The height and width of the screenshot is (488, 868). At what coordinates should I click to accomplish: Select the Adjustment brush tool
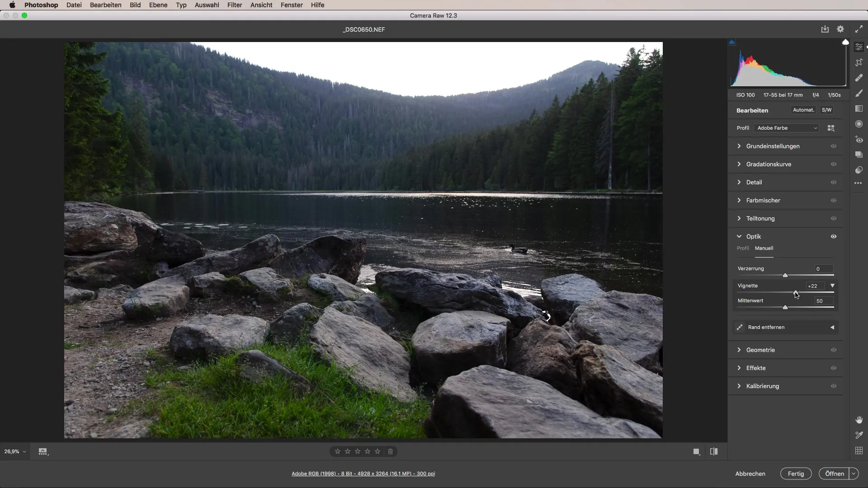click(x=859, y=93)
